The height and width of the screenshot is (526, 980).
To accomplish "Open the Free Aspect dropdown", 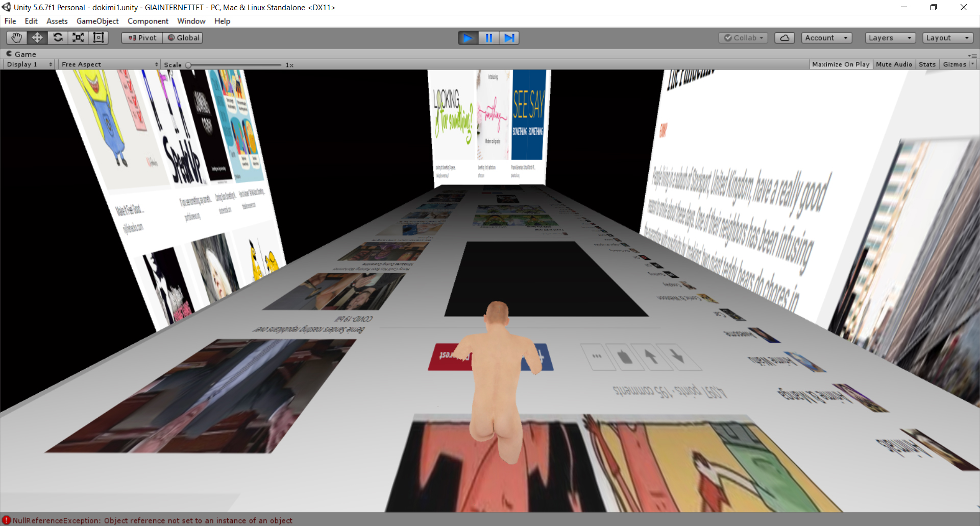I will point(109,64).
